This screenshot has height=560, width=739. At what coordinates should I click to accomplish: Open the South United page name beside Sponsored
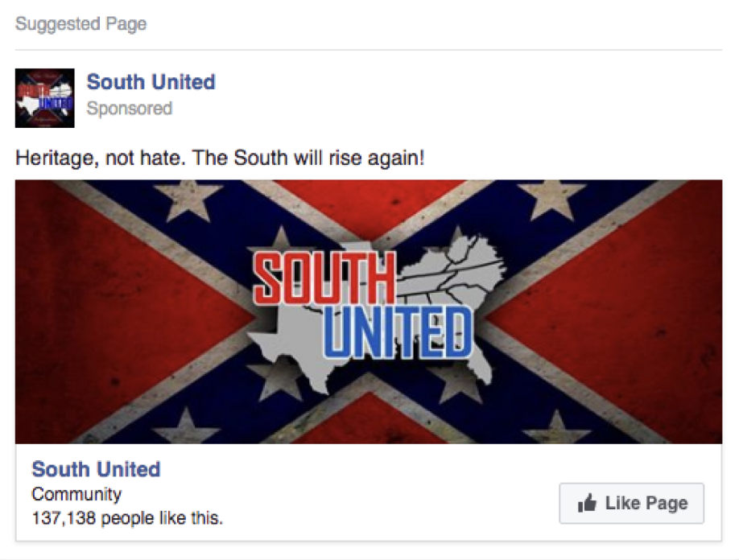pos(151,82)
